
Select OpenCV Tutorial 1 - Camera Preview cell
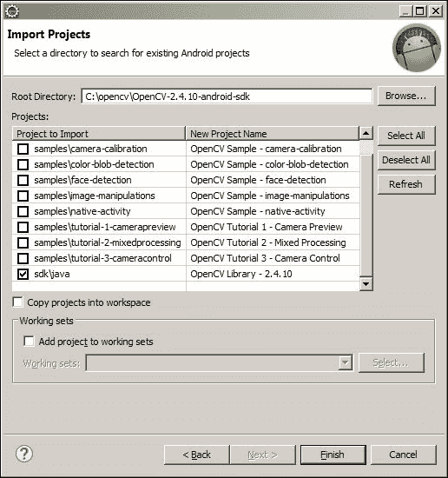273,227
